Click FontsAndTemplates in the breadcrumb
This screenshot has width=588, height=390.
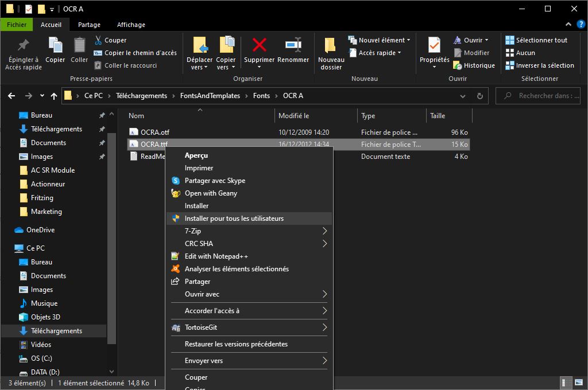210,96
